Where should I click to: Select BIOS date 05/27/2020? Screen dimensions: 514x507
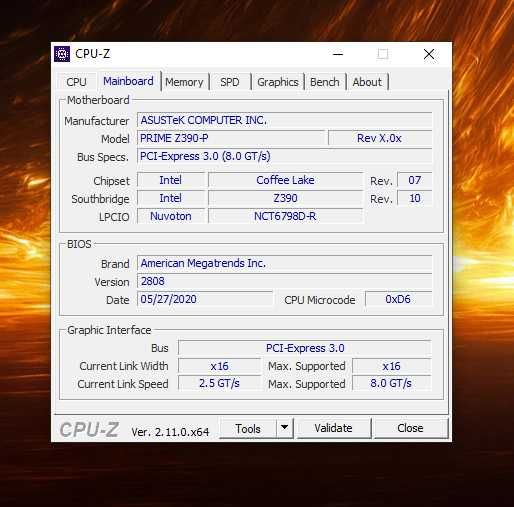205,299
